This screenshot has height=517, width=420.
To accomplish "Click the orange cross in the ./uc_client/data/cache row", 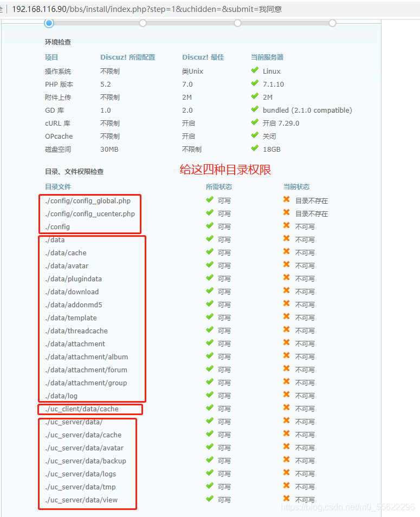I will click(x=287, y=408).
